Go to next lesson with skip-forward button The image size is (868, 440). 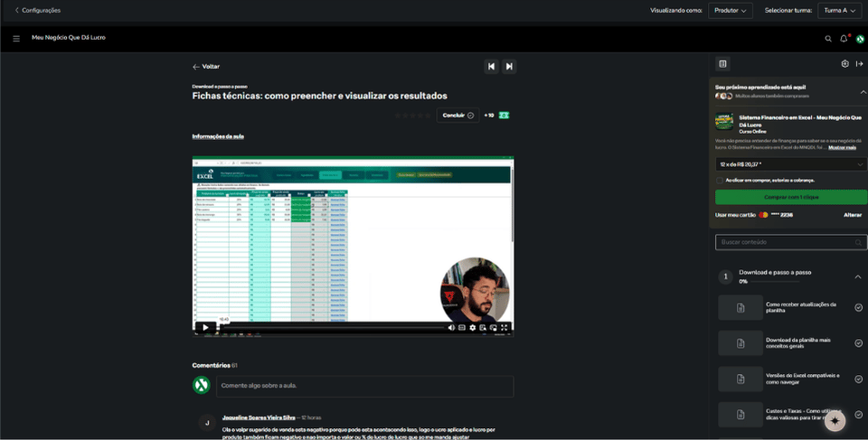pos(509,67)
